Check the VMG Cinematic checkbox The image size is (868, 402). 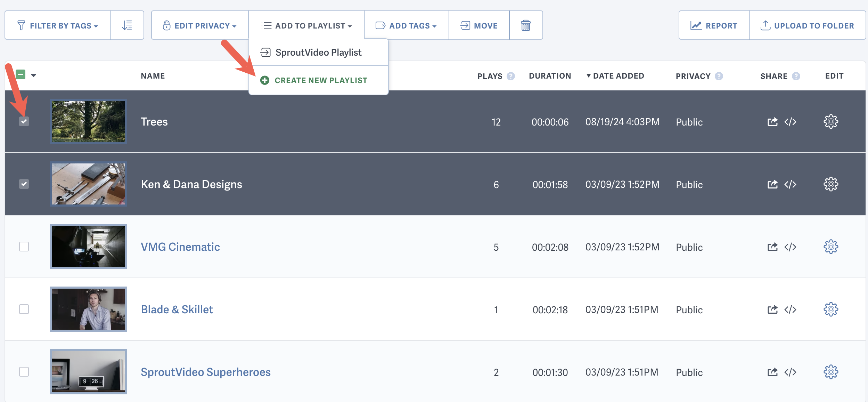[24, 247]
